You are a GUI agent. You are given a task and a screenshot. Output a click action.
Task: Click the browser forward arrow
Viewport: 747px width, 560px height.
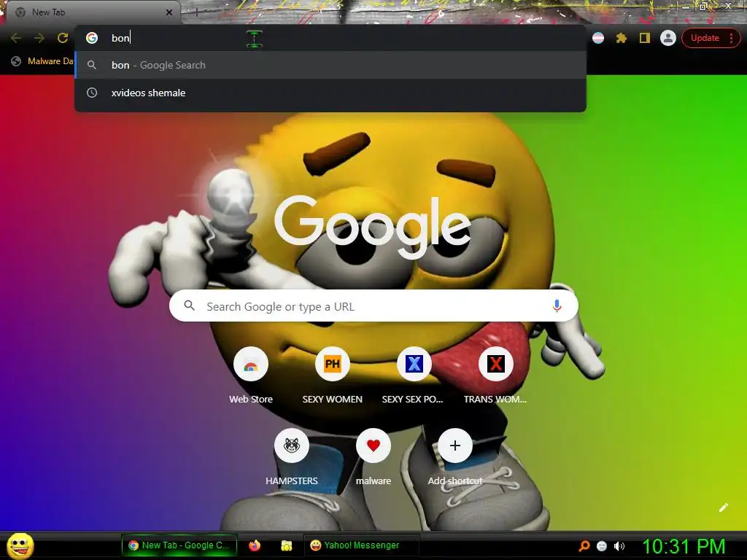tap(39, 38)
